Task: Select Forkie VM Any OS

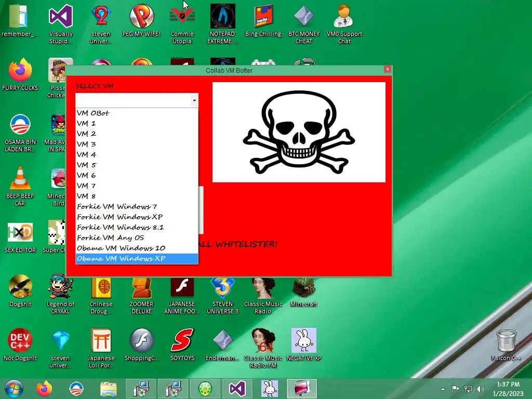Action: (137, 237)
